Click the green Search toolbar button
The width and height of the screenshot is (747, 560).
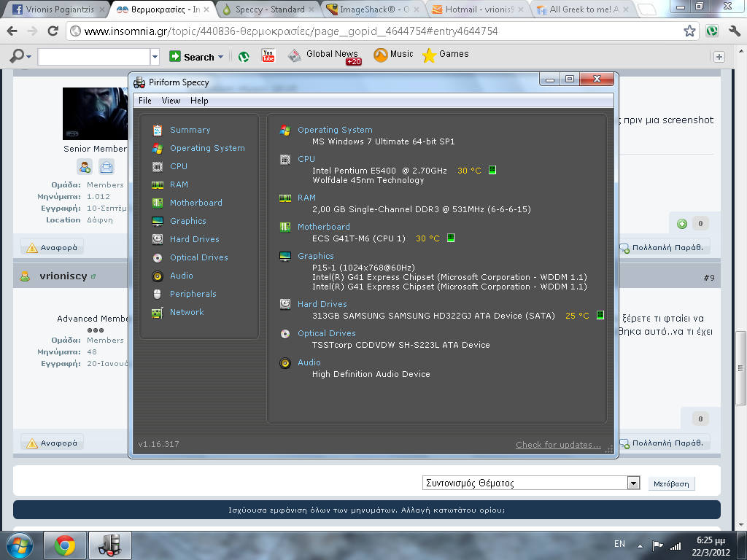tap(192, 57)
